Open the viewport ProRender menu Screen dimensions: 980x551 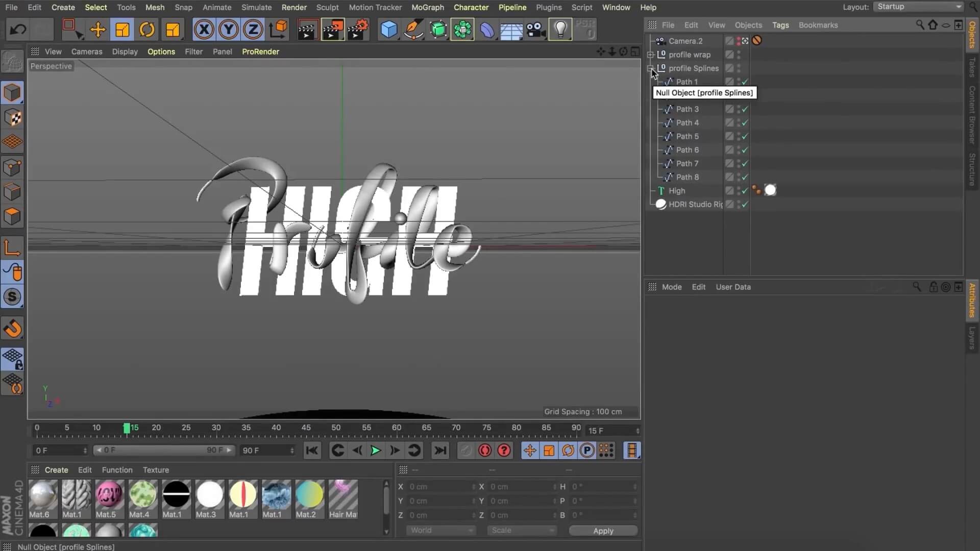[260, 52]
